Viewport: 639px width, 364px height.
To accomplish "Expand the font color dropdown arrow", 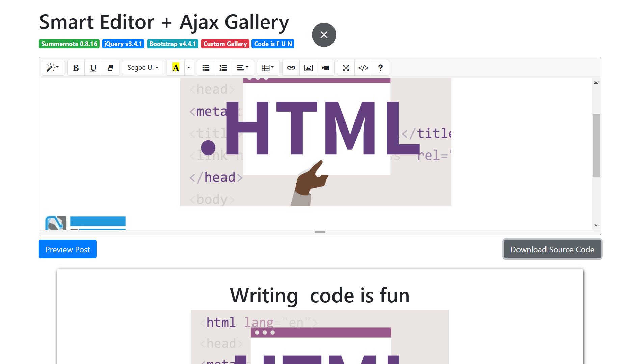I will [x=189, y=67].
